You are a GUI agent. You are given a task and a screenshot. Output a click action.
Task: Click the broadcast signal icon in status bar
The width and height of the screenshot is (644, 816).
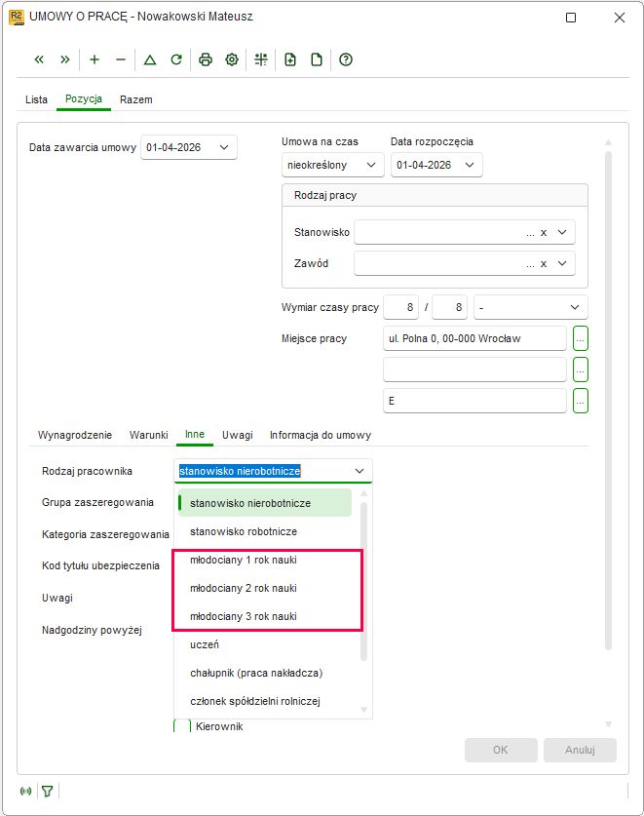coord(25,791)
